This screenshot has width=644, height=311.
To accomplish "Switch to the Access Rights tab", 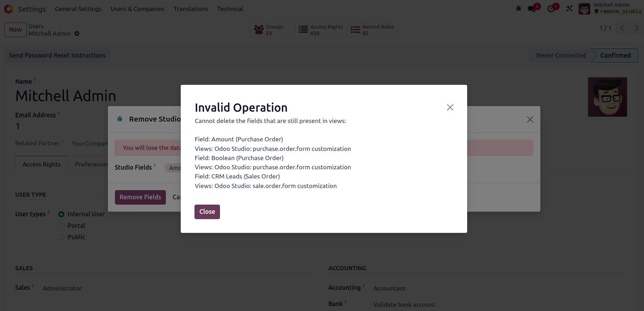I will [41, 164].
